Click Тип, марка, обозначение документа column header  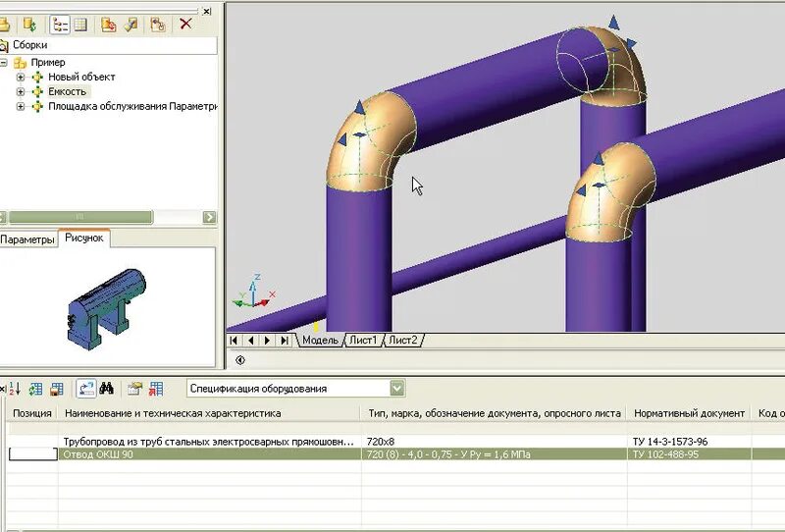coord(495,413)
